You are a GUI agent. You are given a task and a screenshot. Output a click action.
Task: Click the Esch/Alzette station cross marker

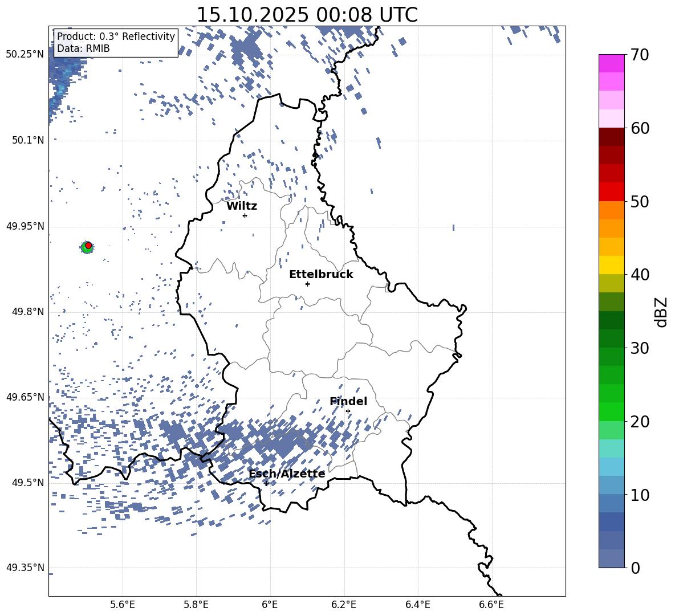tap(266, 483)
